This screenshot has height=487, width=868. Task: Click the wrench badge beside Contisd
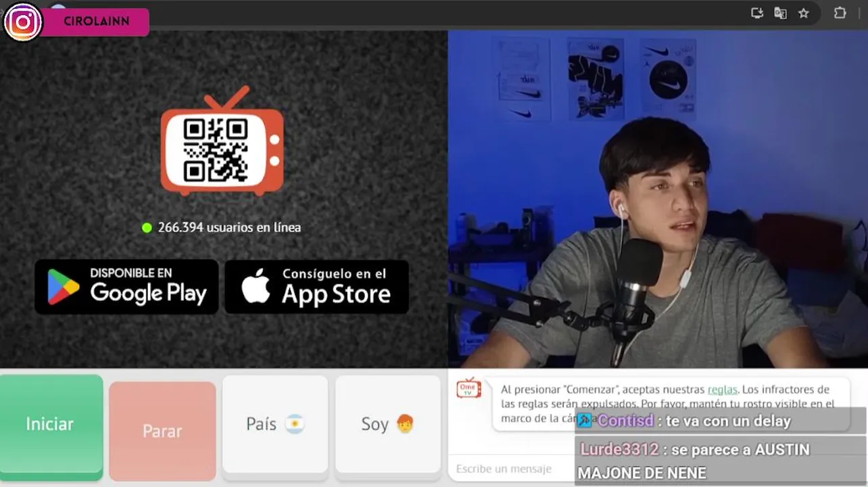click(585, 421)
